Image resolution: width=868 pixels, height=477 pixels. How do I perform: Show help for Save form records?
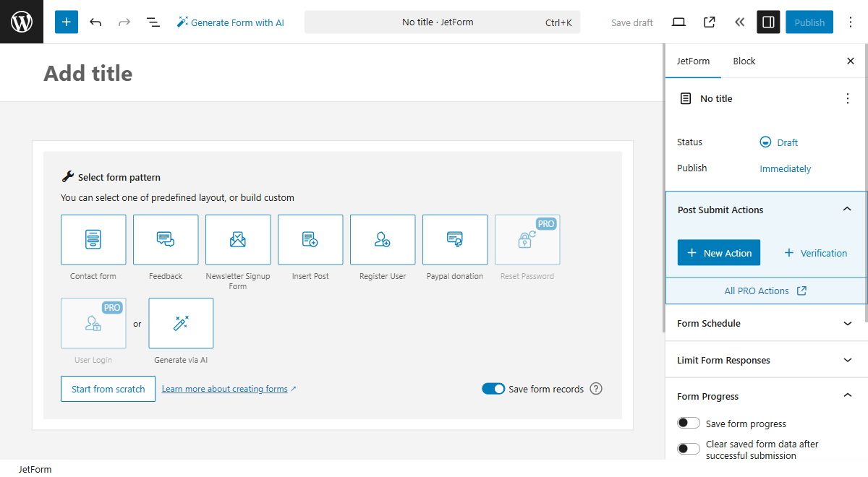click(596, 389)
